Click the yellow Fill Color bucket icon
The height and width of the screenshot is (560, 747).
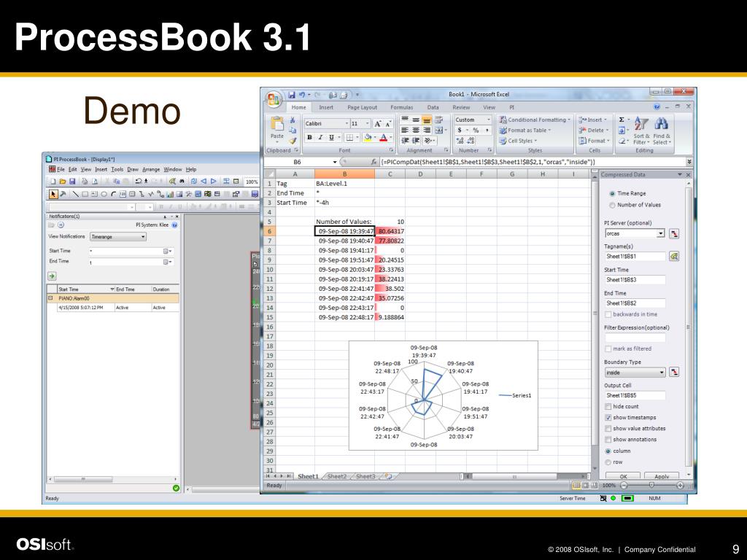coord(368,138)
